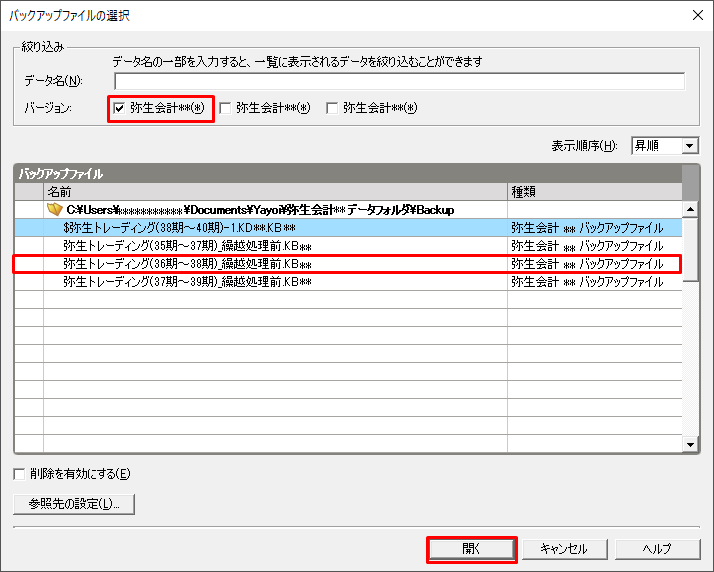The image size is (714, 572).
Task: Click the 種類 column header
Action: click(x=595, y=192)
